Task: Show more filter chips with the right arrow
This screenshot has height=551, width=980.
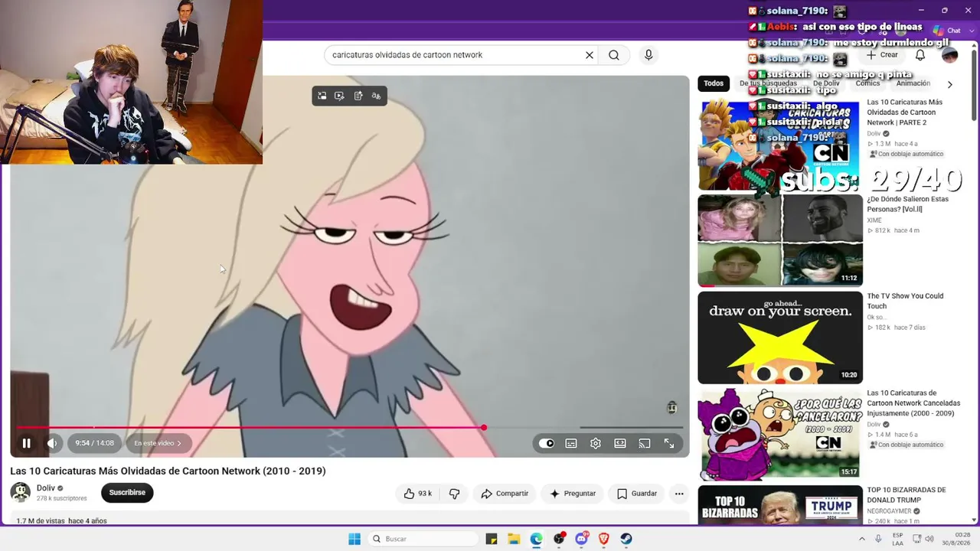Action: (950, 84)
